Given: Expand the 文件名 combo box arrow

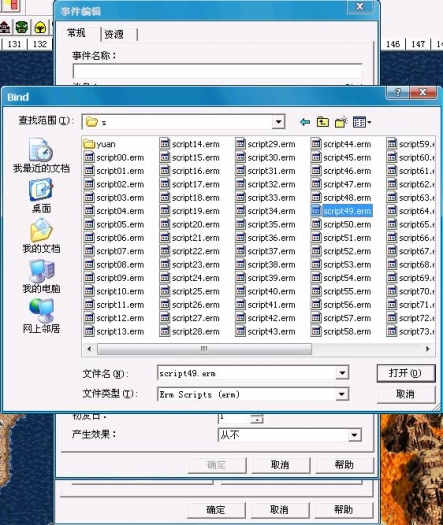Looking at the screenshot, I should coord(342,373).
